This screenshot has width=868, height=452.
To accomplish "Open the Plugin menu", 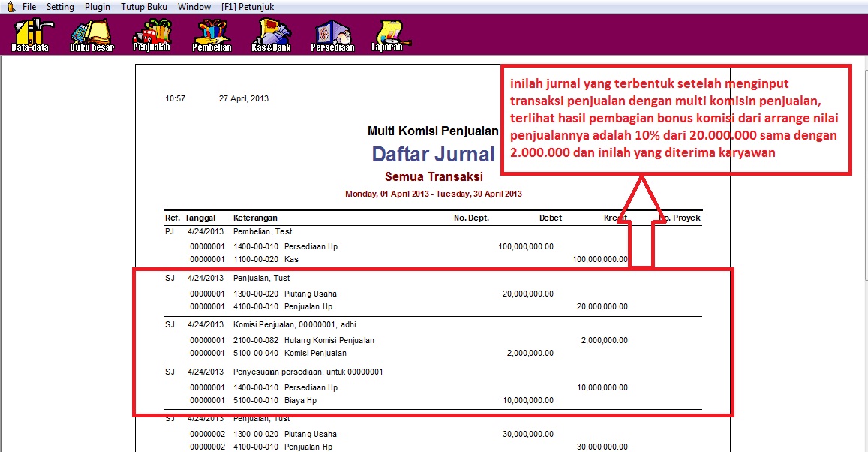I will coord(97,7).
